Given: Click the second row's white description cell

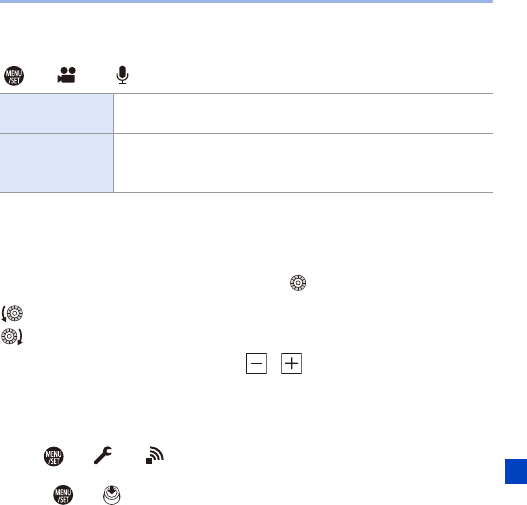Looking at the screenshot, I should click(303, 163).
